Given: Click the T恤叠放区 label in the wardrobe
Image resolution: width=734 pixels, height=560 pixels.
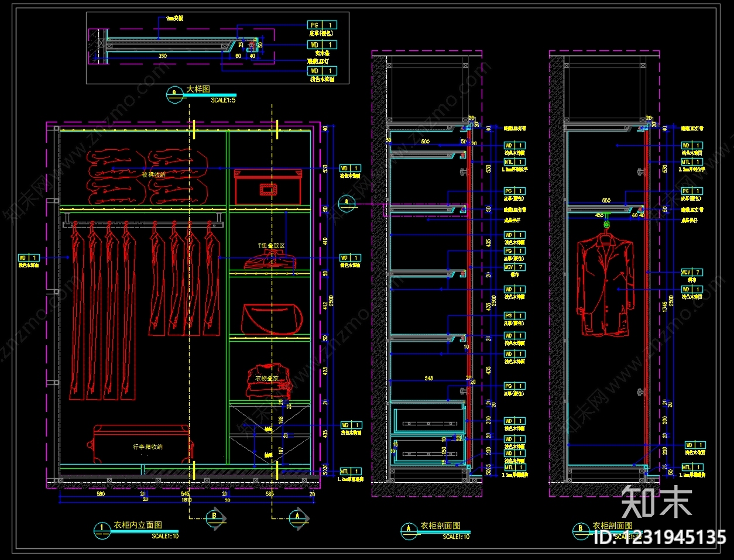Looking at the screenshot, I should coord(271,246).
